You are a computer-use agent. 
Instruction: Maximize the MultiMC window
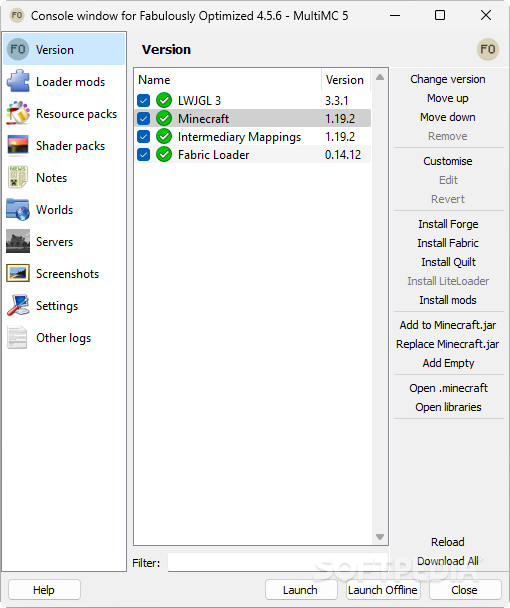tap(440, 16)
